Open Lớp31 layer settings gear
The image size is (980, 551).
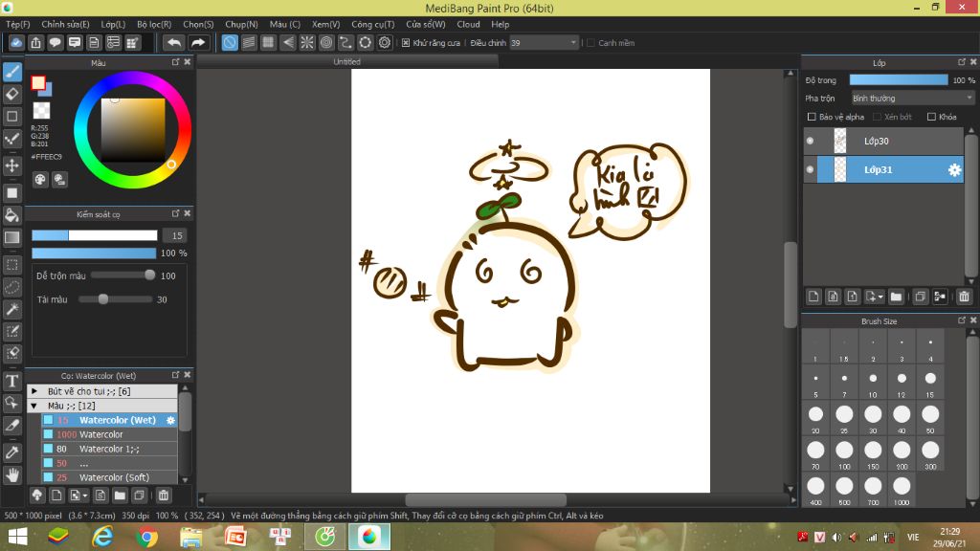(954, 170)
